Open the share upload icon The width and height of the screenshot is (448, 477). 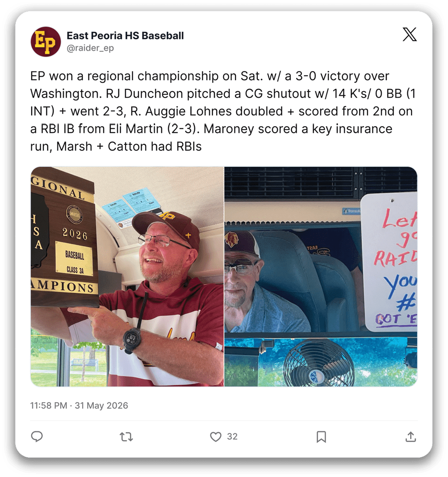coord(411,436)
